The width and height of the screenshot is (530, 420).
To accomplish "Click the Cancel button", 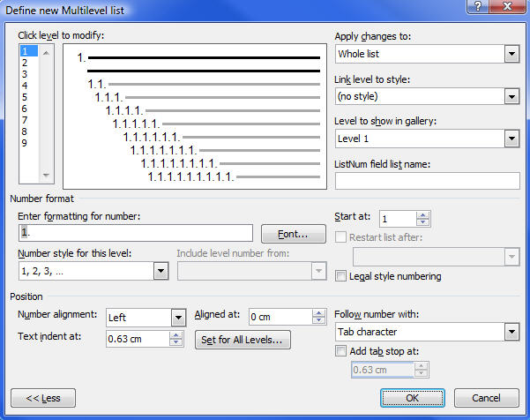I will [487, 398].
